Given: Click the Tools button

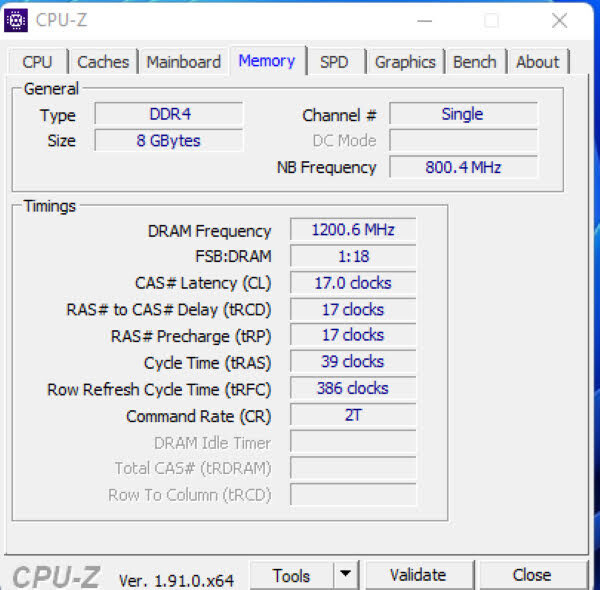Looking at the screenshot, I should point(292,575).
